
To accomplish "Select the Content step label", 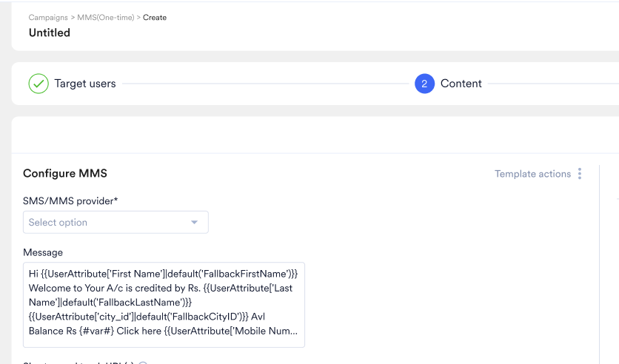I will (461, 84).
